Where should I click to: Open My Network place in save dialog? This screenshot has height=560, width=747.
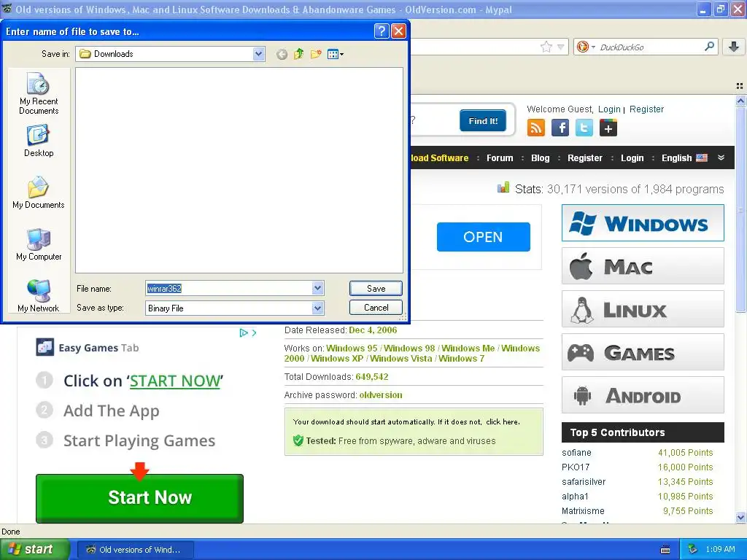(39, 296)
